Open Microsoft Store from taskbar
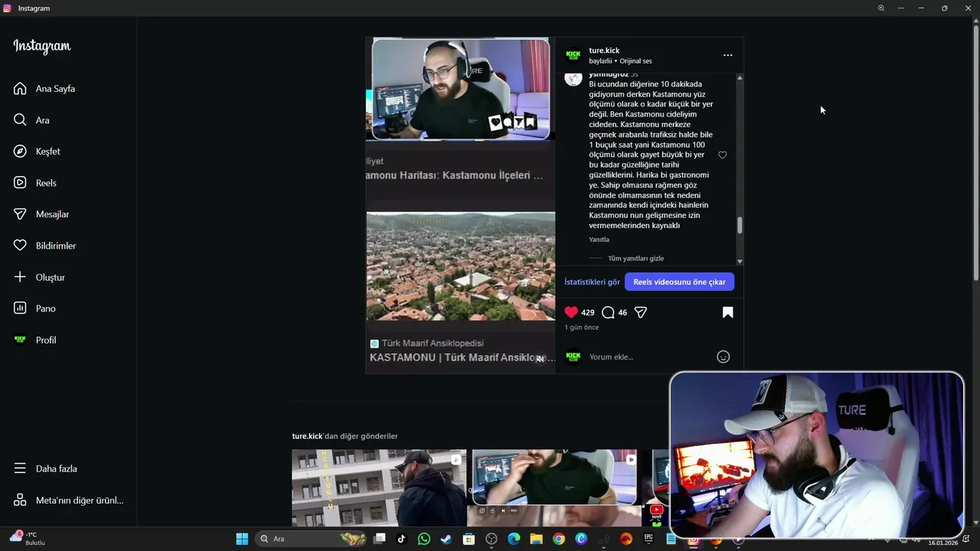Viewport: 980px width, 551px height. point(469,539)
